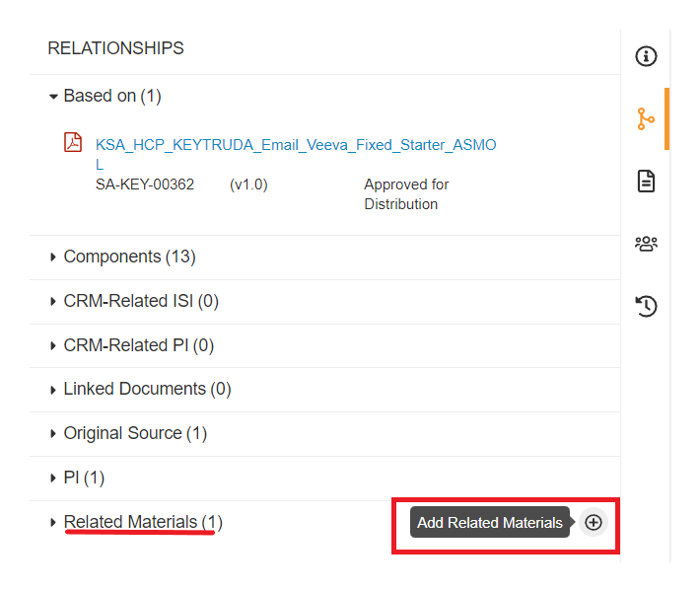Expand the Linked Documents section

(x=53, y=390)
